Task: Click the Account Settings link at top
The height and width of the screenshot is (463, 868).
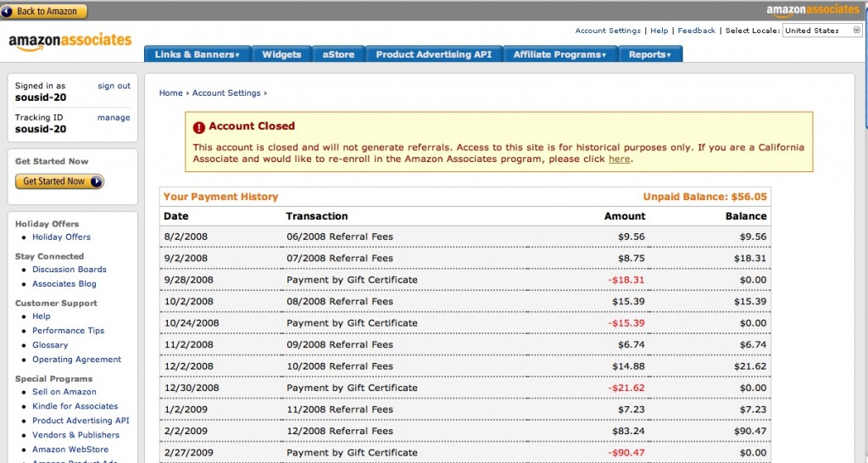Action: tap(608, 31)
